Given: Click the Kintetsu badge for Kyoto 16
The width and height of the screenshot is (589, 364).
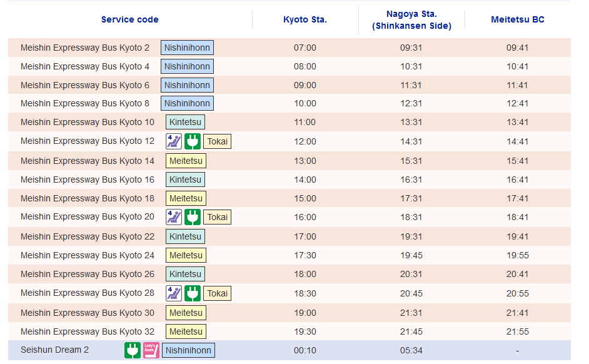Looking at the screenshot, I should point(185,179).
